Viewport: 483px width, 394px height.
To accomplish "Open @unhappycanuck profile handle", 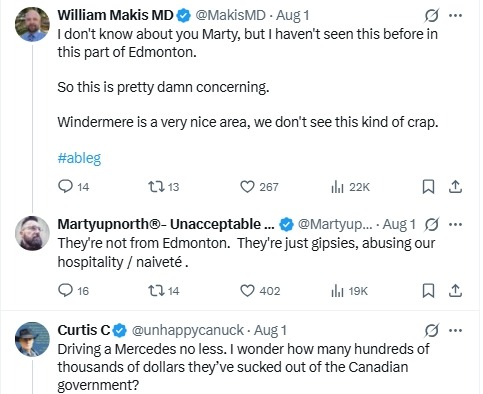I will [188, 330].
